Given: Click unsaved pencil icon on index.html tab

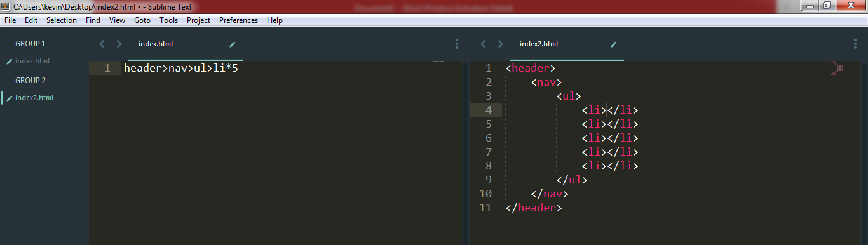Looking at the screenshot, I should coord(233,44).
